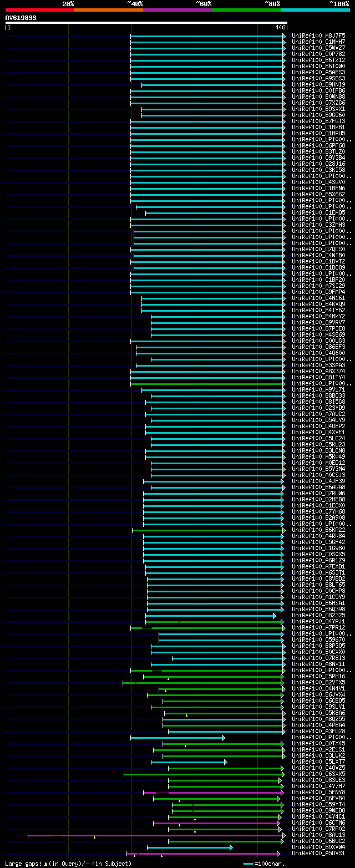Open hit UniRef100_B7FGI3
The height and width of the screenshot is (868, 355).
(x=318, y=121)
